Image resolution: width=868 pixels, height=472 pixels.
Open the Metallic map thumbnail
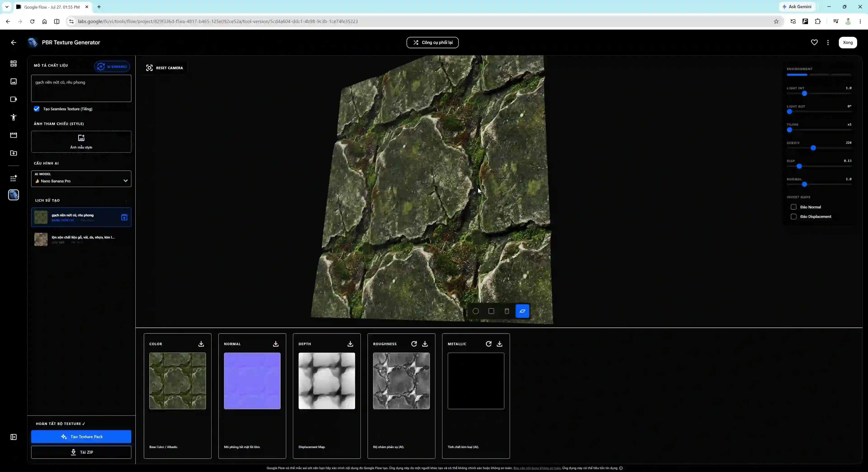476,381
